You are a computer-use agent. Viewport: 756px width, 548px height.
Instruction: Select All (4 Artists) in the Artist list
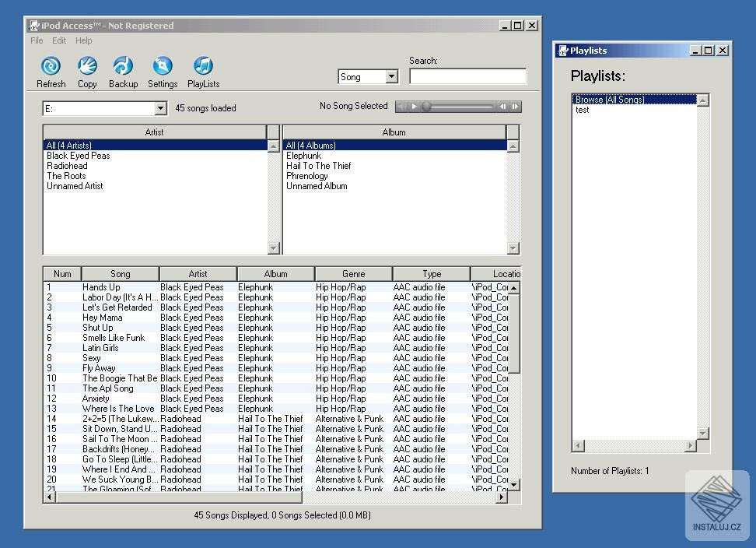coord(155,146)
